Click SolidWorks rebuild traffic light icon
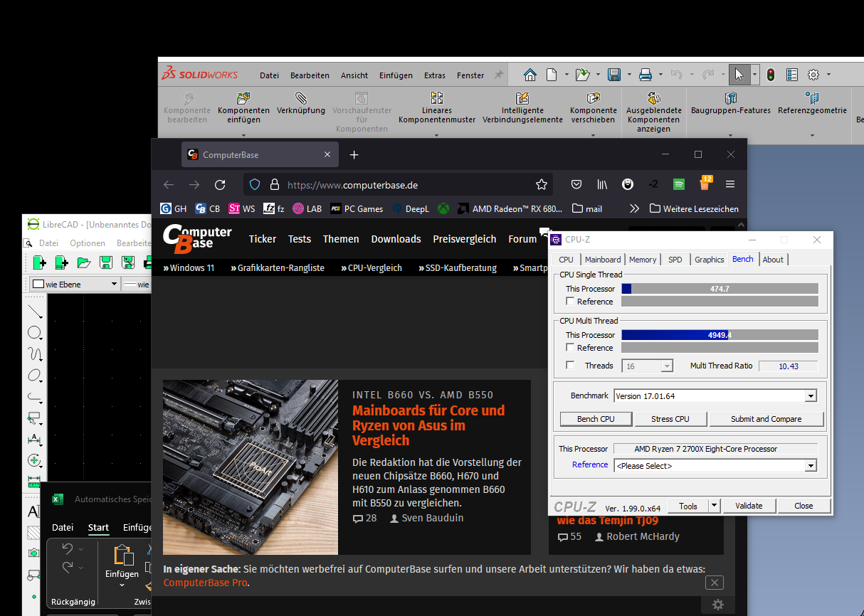 [771, 75]
